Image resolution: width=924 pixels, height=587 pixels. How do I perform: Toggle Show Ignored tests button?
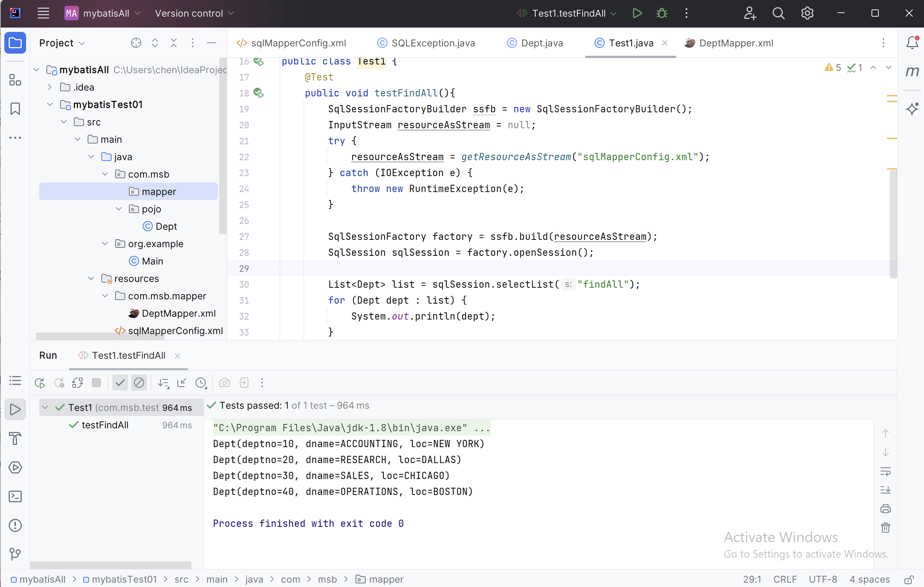[x=139, y=383]
